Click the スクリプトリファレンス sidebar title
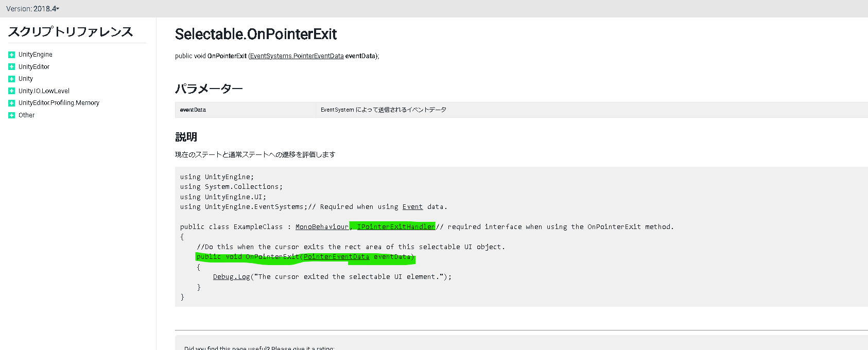Viewport: 868px width, 350px height. point(71,32)
